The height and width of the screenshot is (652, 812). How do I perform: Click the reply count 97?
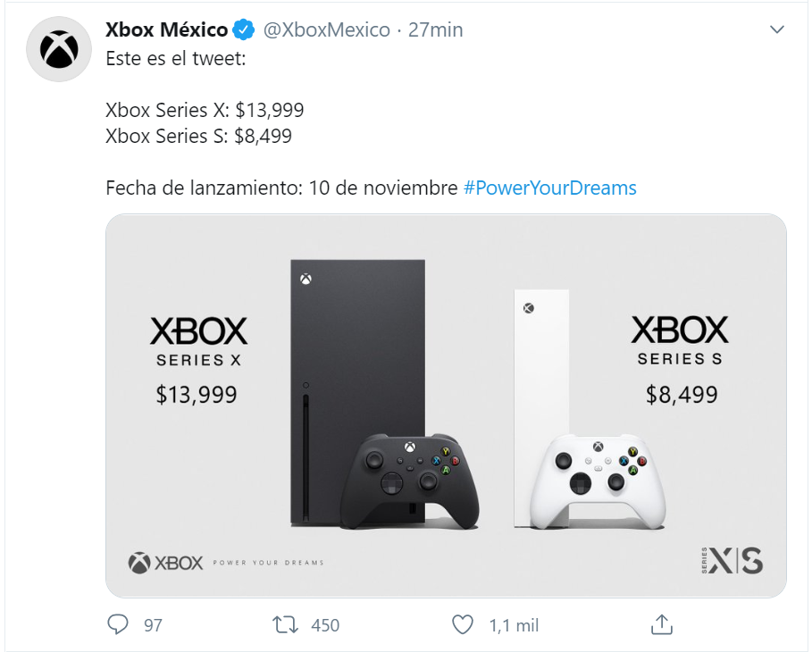154,625
